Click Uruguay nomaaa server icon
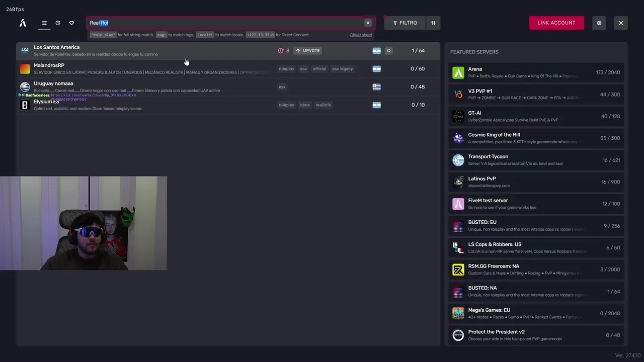 (25, 86)
